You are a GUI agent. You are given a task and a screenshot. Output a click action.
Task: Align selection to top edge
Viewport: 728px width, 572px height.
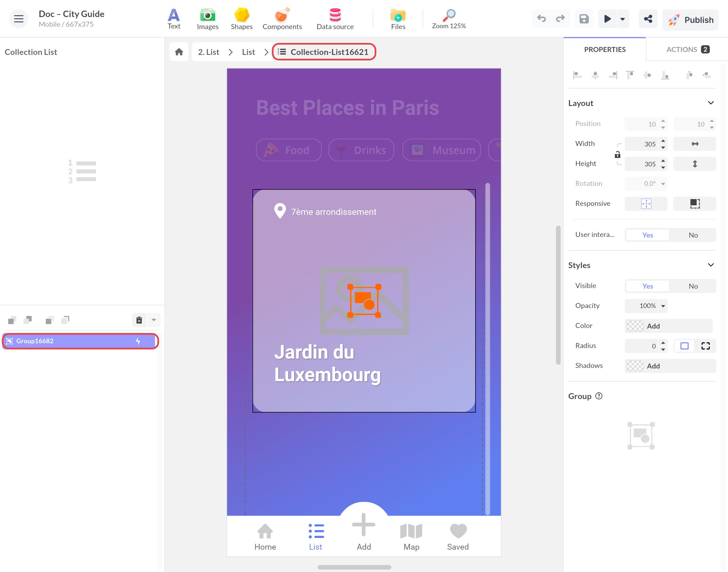pos(630,75)
